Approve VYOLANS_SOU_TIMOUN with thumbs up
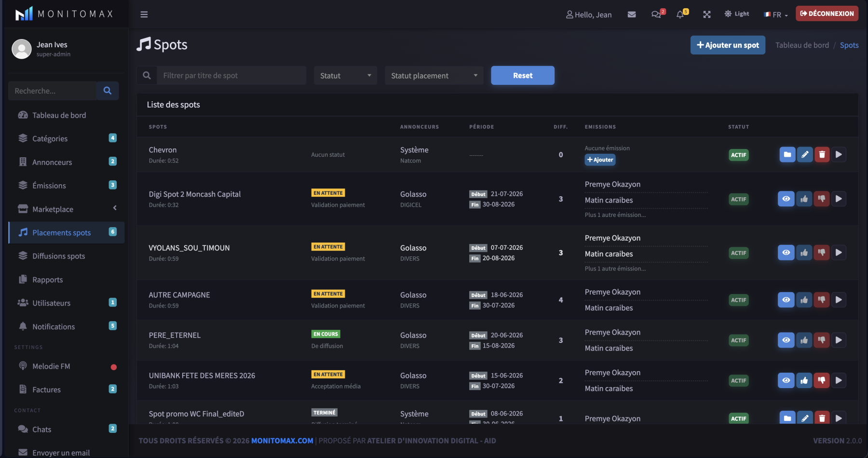This screenshot has height=458, width=868. 804,253
